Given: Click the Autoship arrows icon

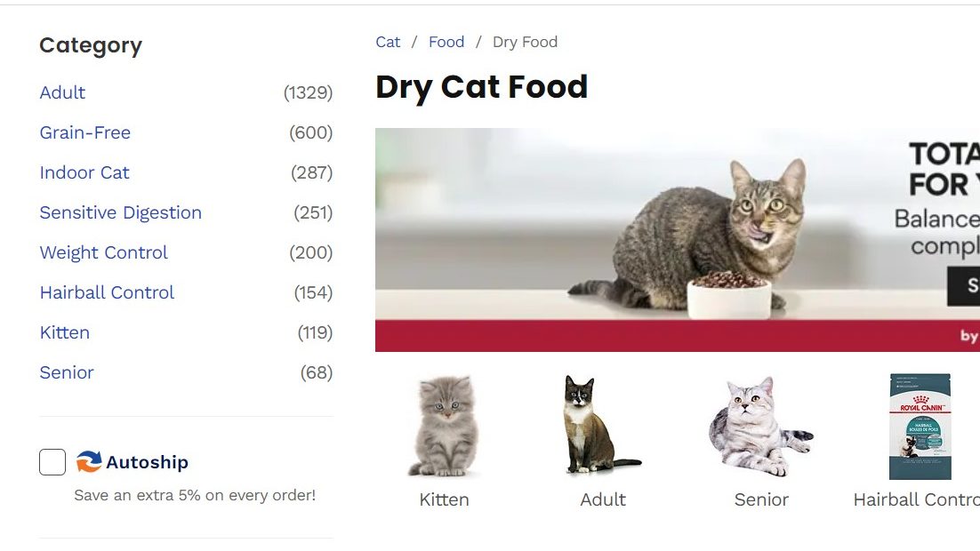Looking at the screenshot, I should pyautogui.click(x=89, y=462).
